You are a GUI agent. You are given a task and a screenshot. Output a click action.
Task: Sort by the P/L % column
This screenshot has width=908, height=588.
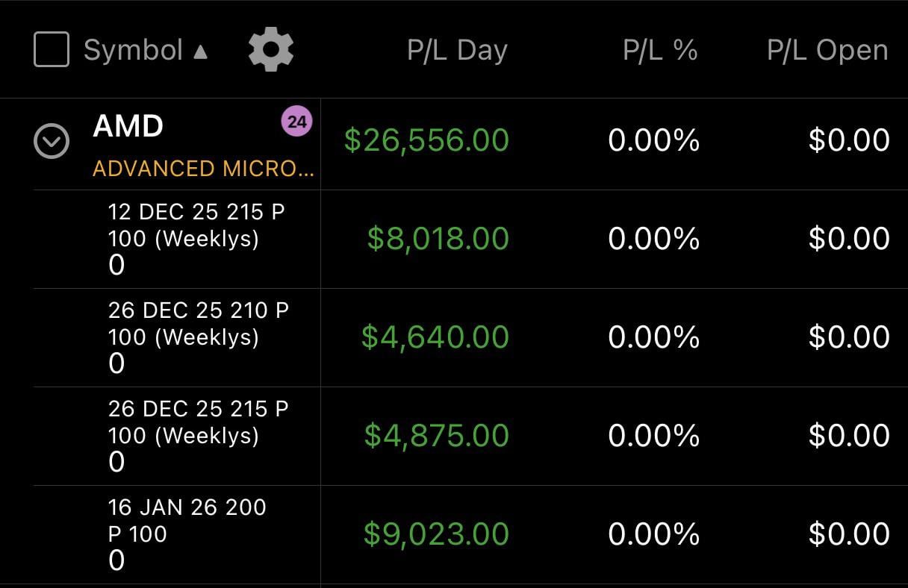click(660, 50)
